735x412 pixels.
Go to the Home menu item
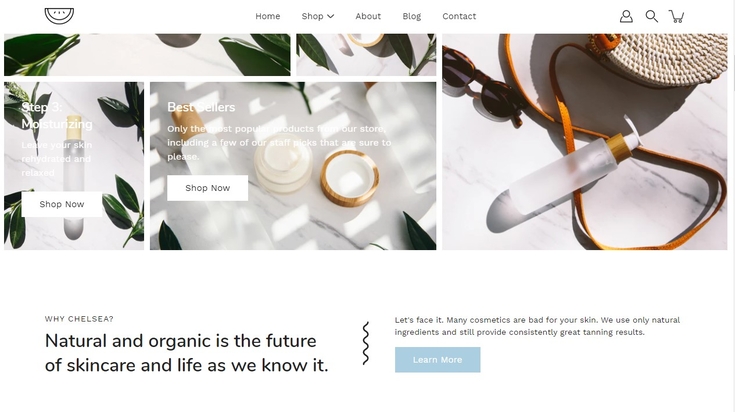pos(268,16)
